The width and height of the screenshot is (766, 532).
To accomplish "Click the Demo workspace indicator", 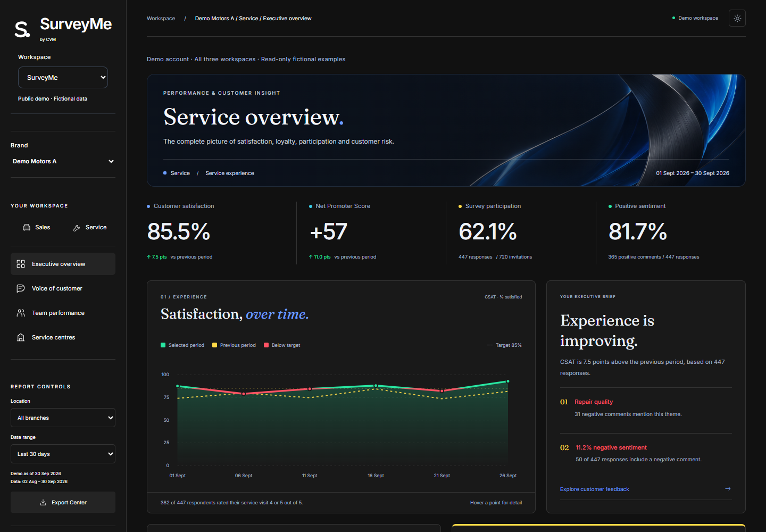I will click(x=695, y=18).
